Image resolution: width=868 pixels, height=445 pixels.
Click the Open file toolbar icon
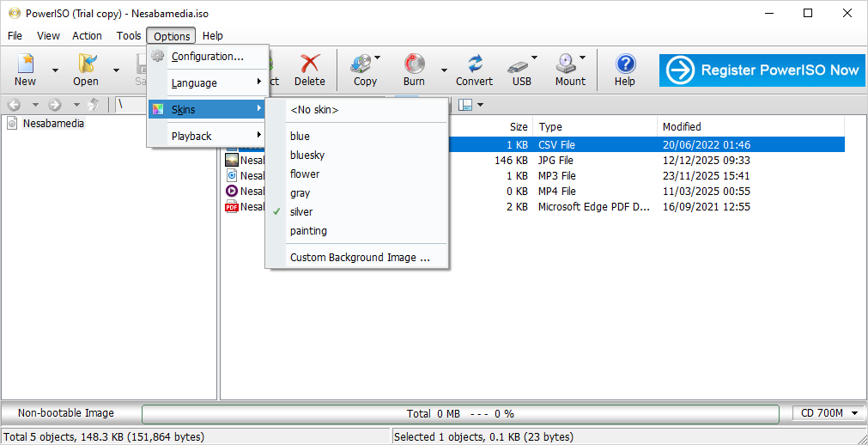pos(86,64)
